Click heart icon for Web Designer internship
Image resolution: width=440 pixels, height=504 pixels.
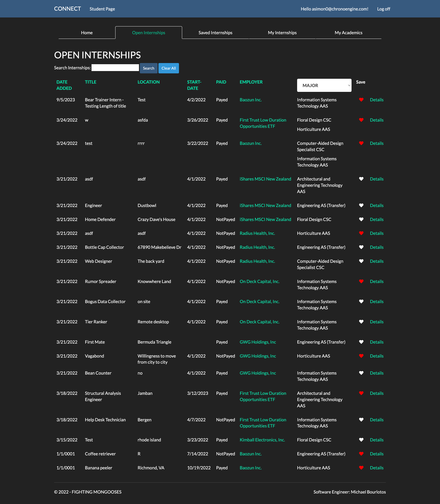(x=361, y=261)
